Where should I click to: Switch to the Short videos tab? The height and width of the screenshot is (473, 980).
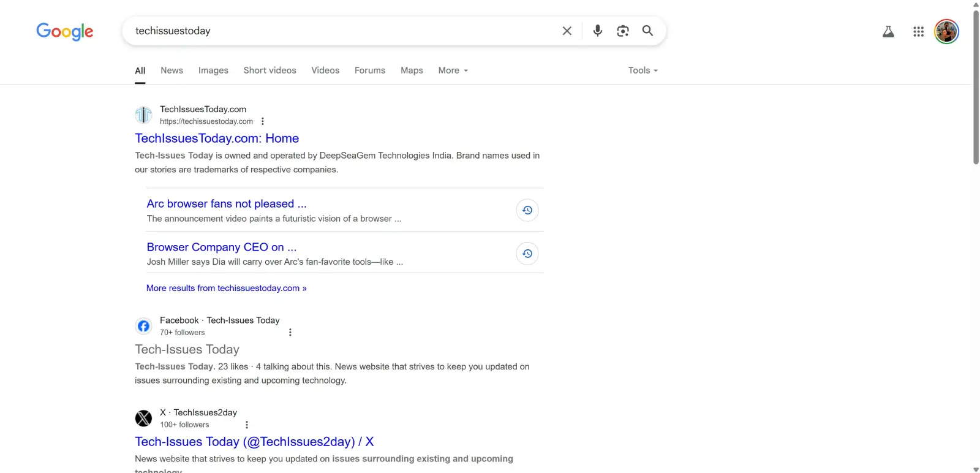[269, 70]
